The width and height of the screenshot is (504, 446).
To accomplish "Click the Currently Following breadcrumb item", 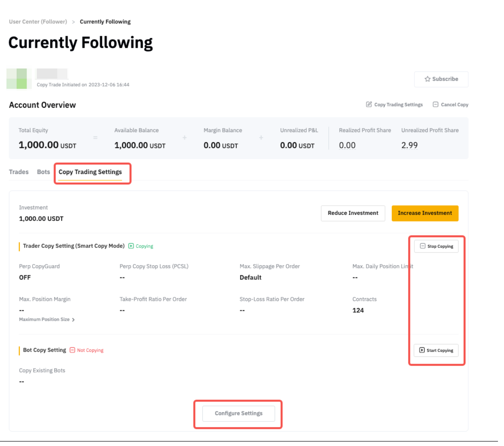I will coord(105,22).
